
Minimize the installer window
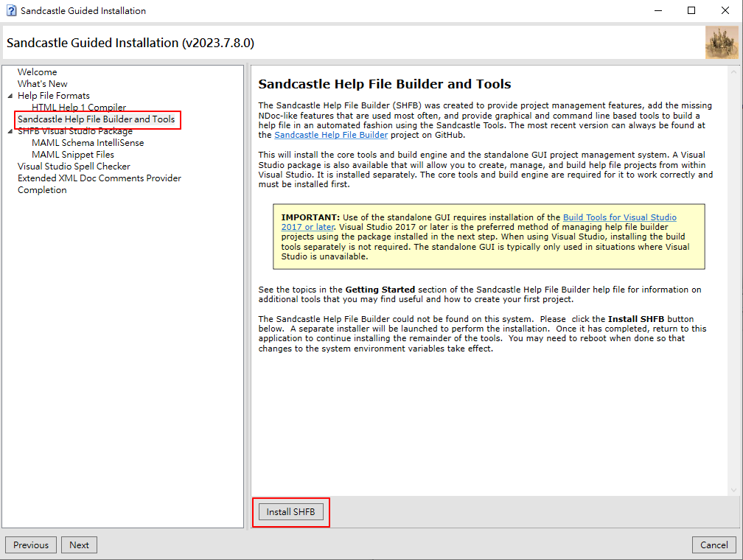coord(658,10)
